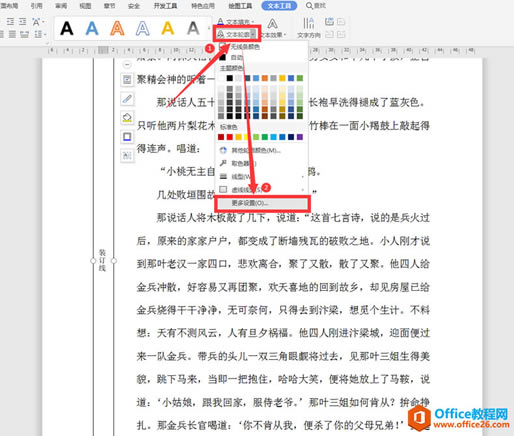The width and height of the screenshot is (514, 436).
Task: Click the 文本填充 text fill icon
Action: click(221, 22)
